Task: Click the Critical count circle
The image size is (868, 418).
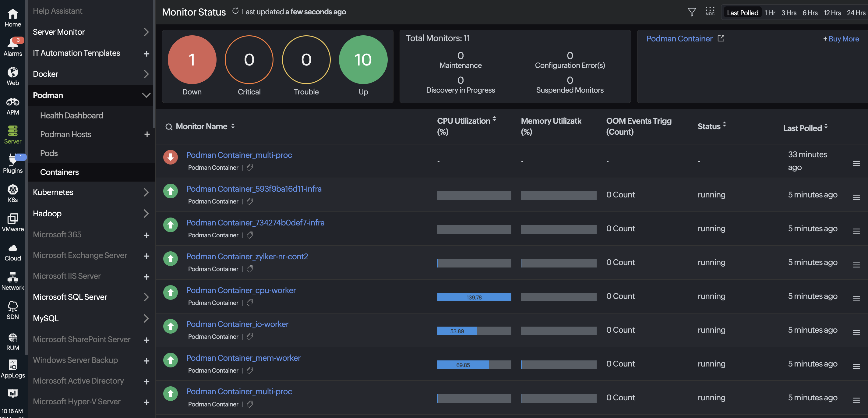Action: pos(249,60)
